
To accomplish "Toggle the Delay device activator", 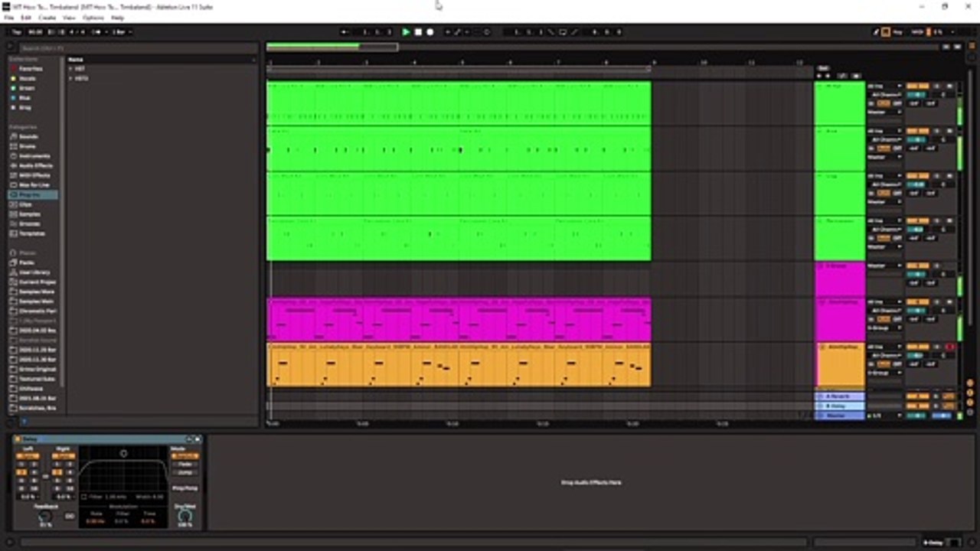I will [18, 439].
